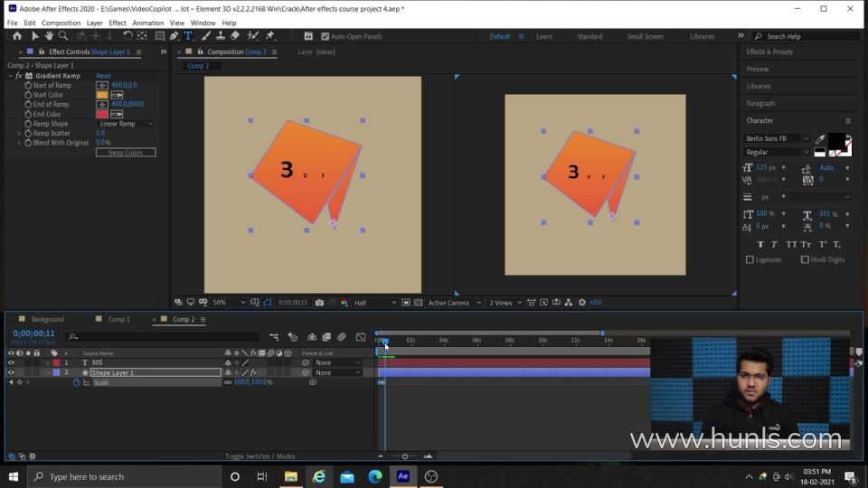
Task: Click the End Color red swatch
Action: [x=102, y=114]
